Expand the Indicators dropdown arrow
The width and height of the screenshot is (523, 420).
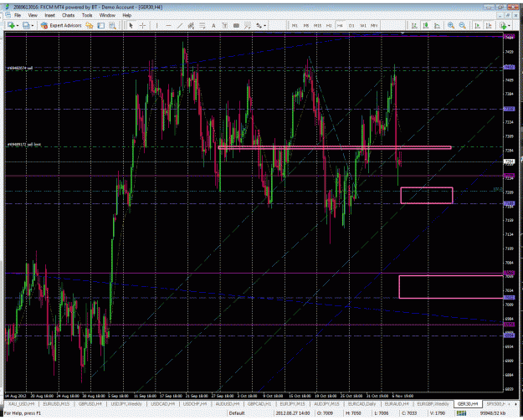click(509, 26)
